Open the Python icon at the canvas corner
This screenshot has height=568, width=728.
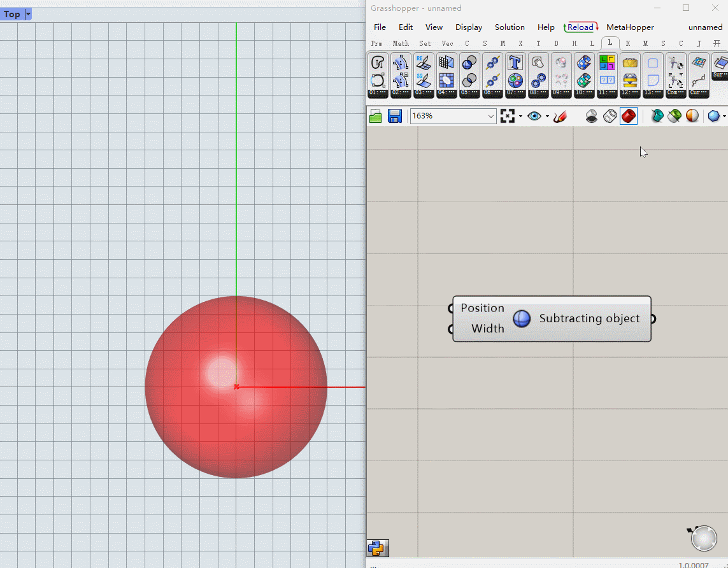(378, 548)
